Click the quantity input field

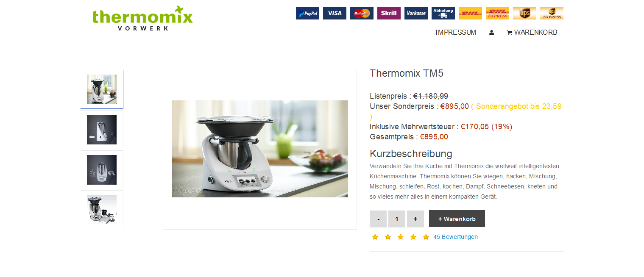[x=397, y=219]
